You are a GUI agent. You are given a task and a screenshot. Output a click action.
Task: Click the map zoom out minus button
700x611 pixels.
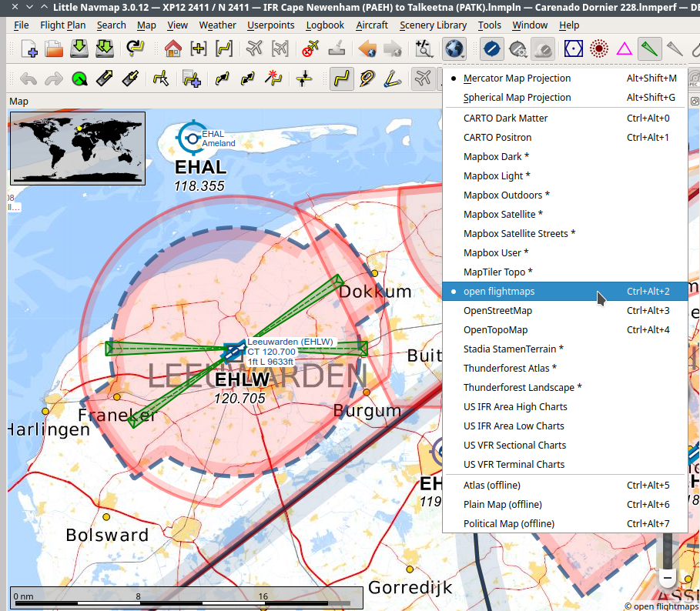tap(668, 578)
